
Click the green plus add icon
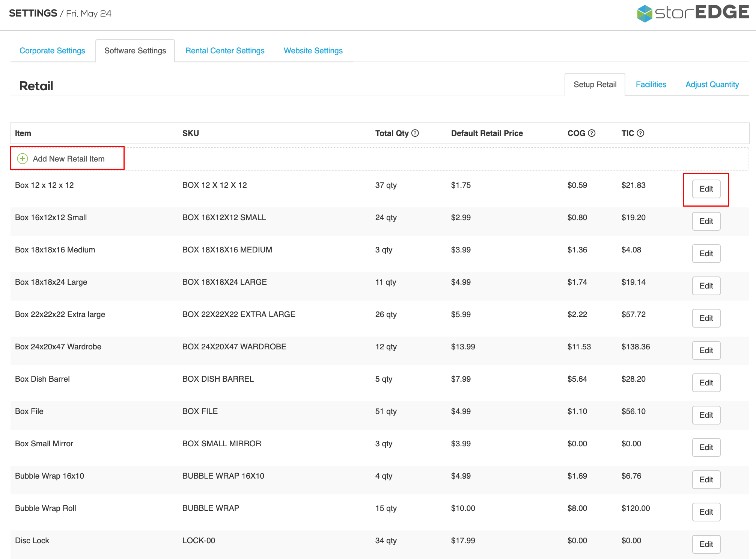[23, 159]
